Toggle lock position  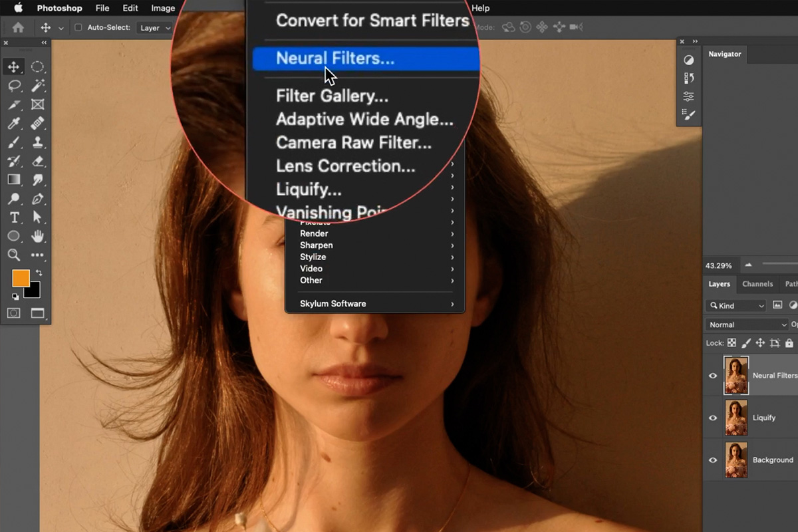760,343
